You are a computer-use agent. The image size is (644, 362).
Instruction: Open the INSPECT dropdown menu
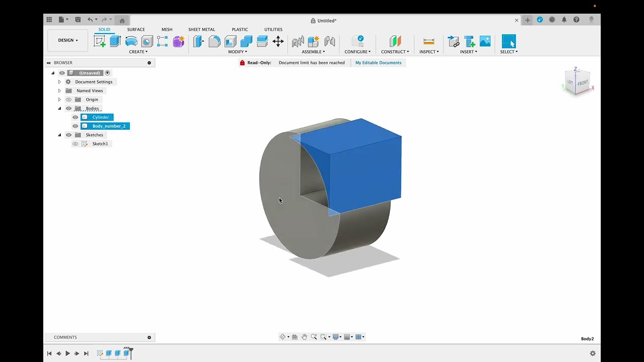[429, 52]
